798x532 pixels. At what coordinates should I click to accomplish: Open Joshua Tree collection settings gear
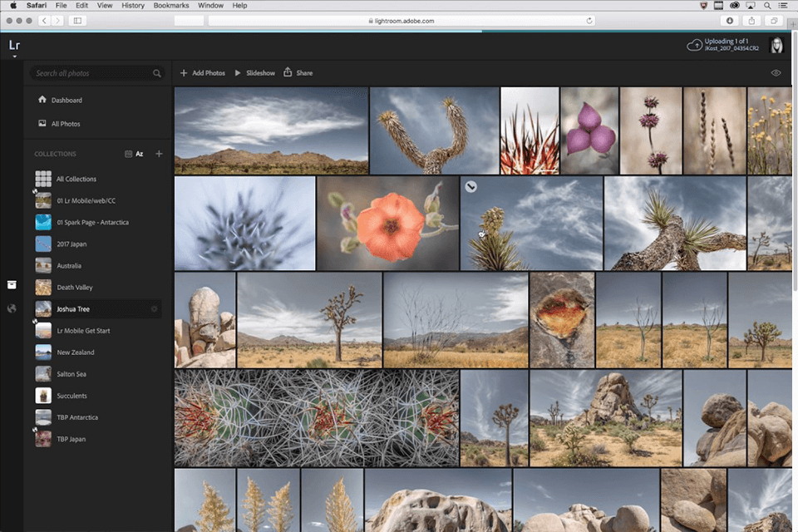click(155, 309)
